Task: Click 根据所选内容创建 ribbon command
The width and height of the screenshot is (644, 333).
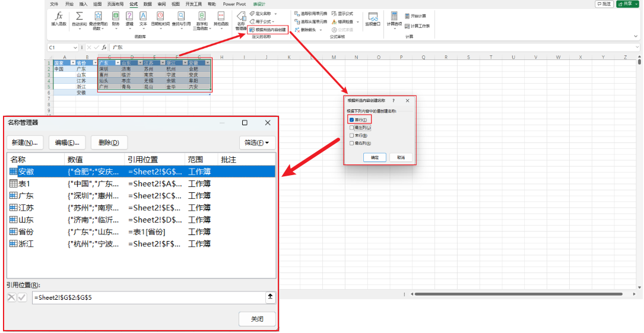Action: pyautogui.click(x=268, y=30)
